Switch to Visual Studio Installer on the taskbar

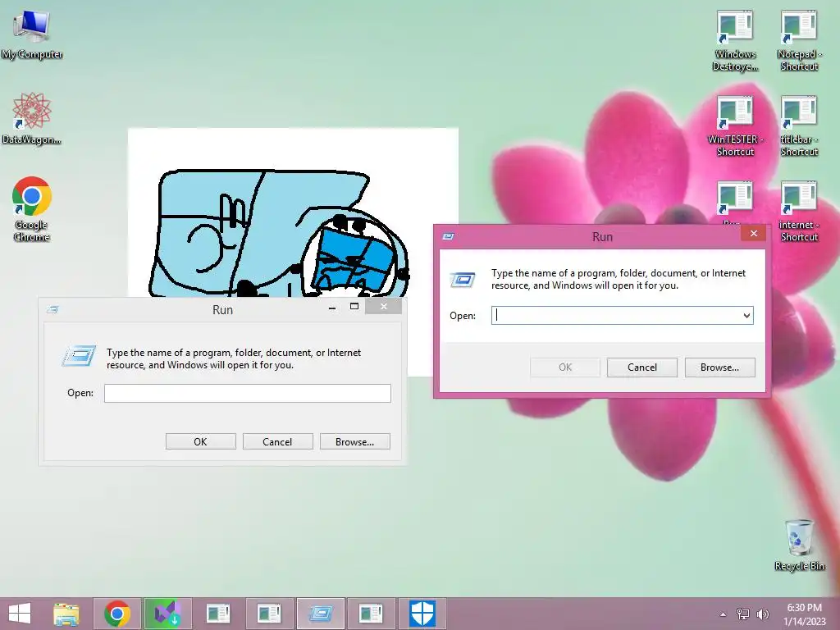[x=167, y=614]
